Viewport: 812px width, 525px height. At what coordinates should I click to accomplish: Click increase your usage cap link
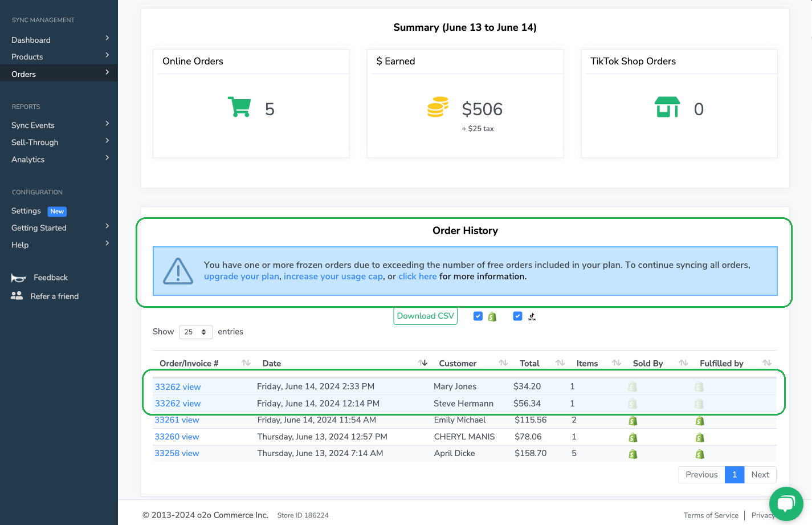333,276
